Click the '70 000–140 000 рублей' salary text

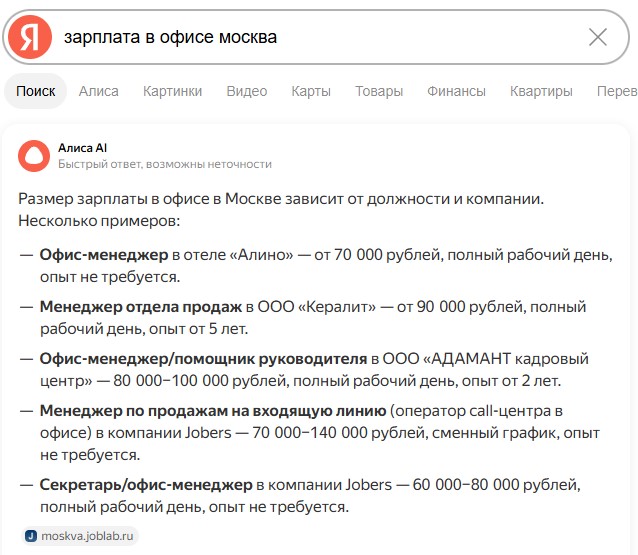340,433
